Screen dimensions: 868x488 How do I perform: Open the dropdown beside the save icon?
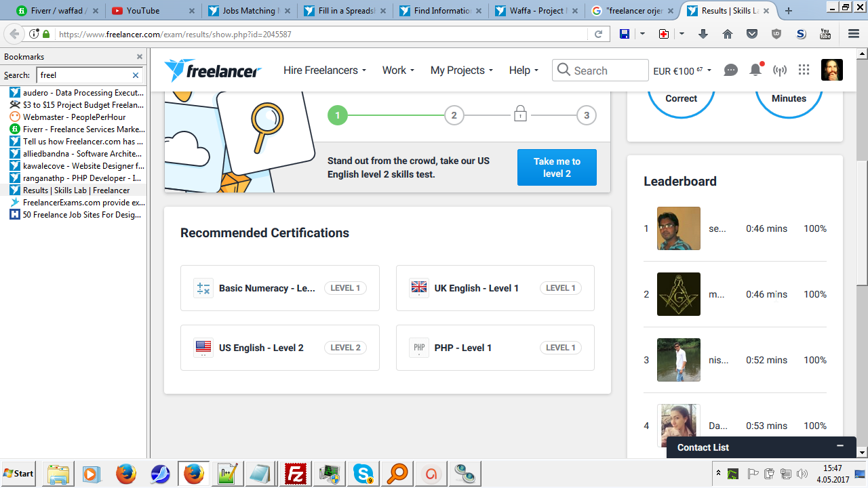coord(642,35)
